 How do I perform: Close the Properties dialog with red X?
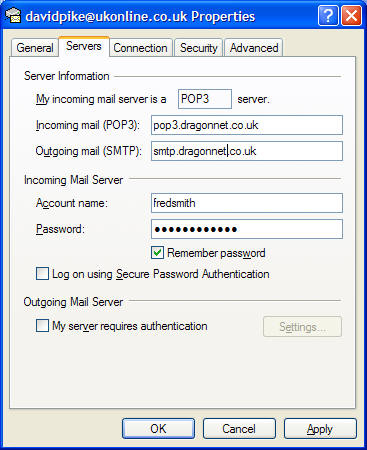(x=351, y=15)
